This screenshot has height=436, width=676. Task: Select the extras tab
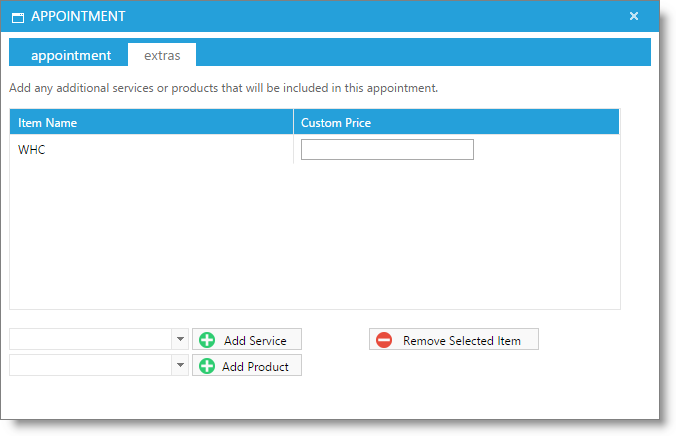[x=162, y=55]
